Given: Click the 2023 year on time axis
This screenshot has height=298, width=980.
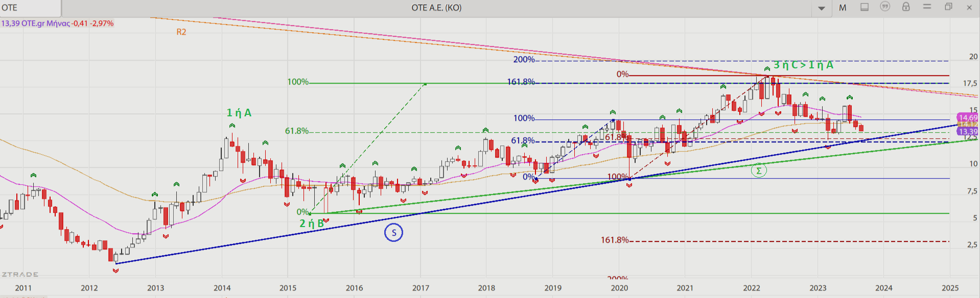Looking at the screenshot, I should pyautogui.click(x=818, y=288).
